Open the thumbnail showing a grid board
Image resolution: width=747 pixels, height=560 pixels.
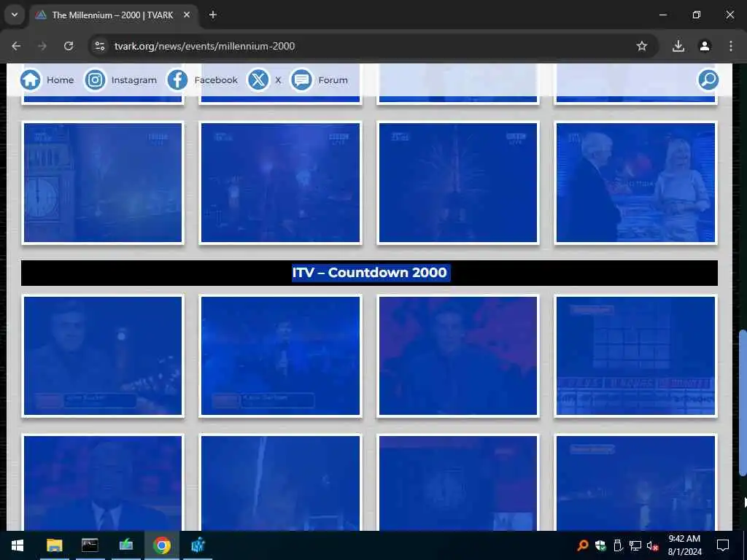(635, 356)
